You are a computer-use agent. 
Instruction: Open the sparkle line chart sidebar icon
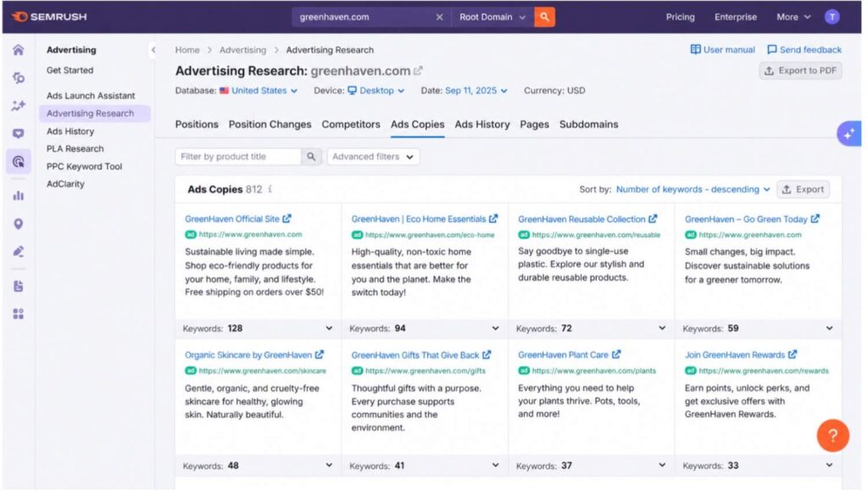pyautogui.click(x=19, y=105)
